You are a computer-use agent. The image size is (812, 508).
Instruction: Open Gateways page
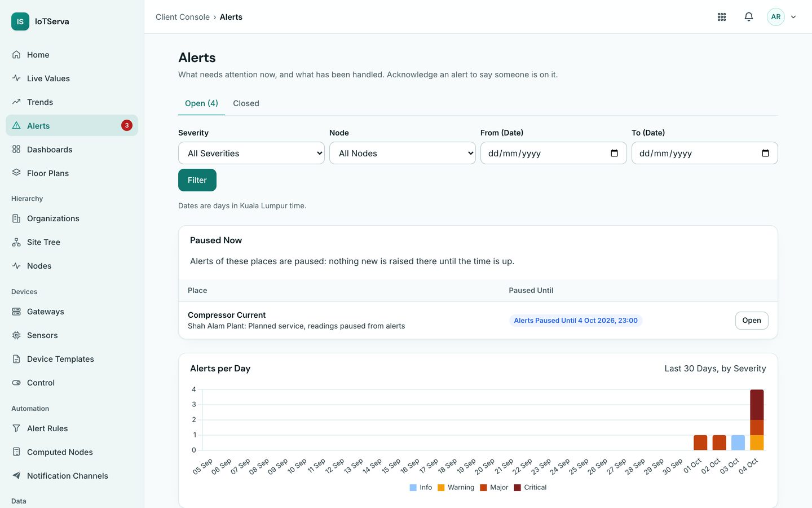(x=72, y=312)
